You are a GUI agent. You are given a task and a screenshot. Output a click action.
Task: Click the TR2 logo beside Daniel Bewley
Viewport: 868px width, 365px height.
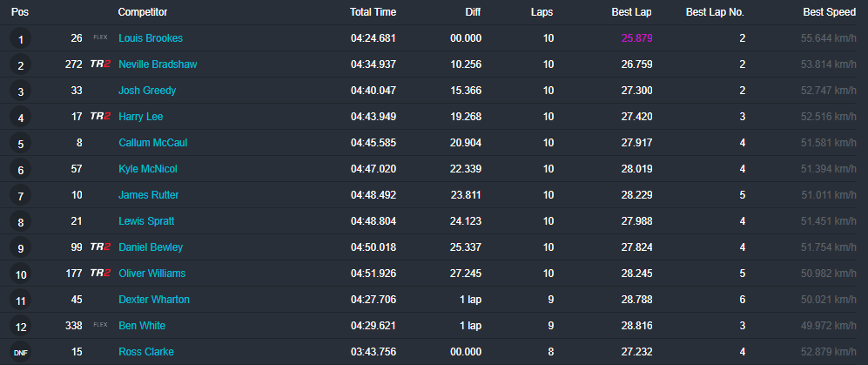click(100, 247)
